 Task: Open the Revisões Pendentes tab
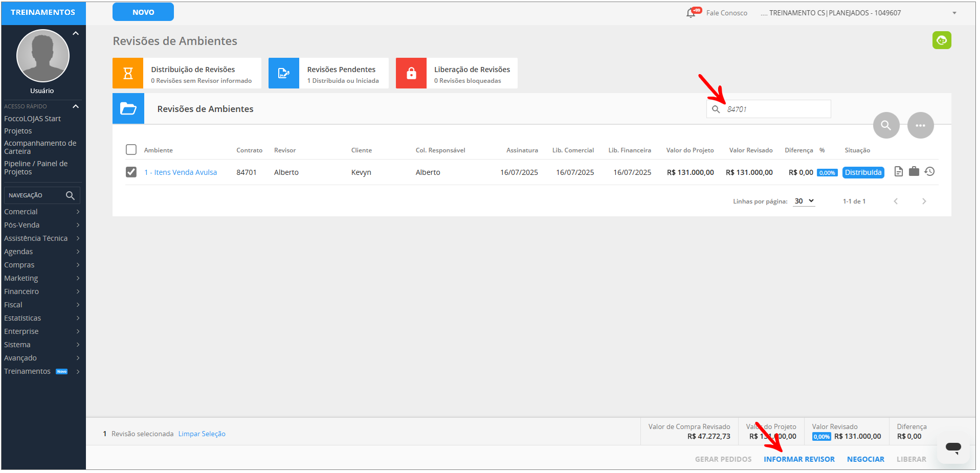[328, 74]
